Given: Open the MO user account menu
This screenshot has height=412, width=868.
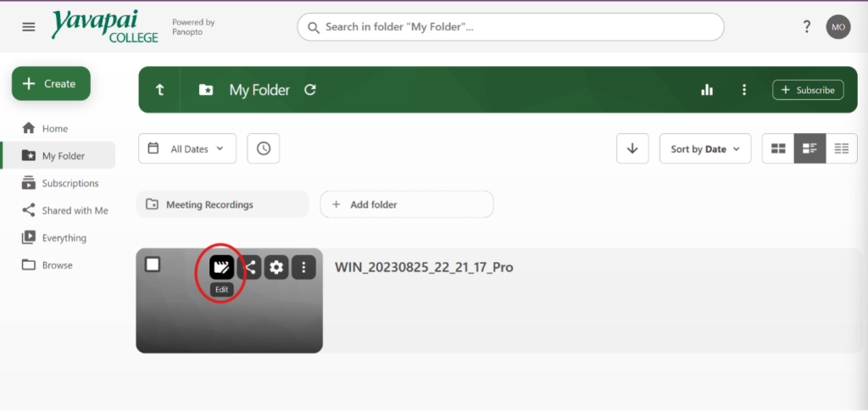Looking at the screenshot, I should 837,27.
